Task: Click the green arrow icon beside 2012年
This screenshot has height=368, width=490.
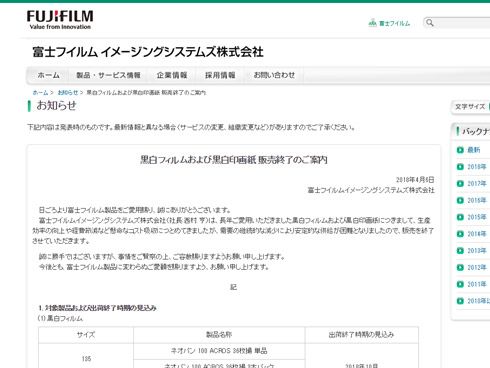Action: tap(460, 267)
